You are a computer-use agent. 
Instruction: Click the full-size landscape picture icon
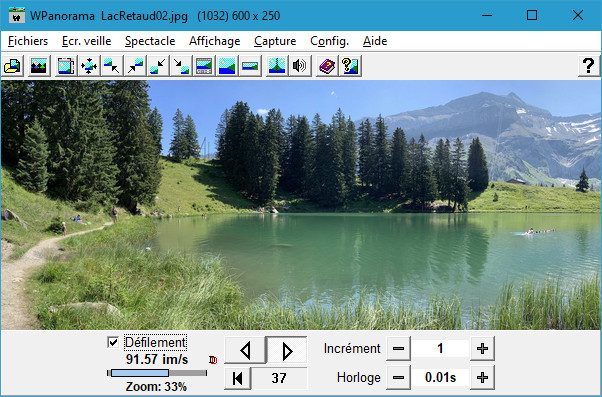[x=227, y=66]
